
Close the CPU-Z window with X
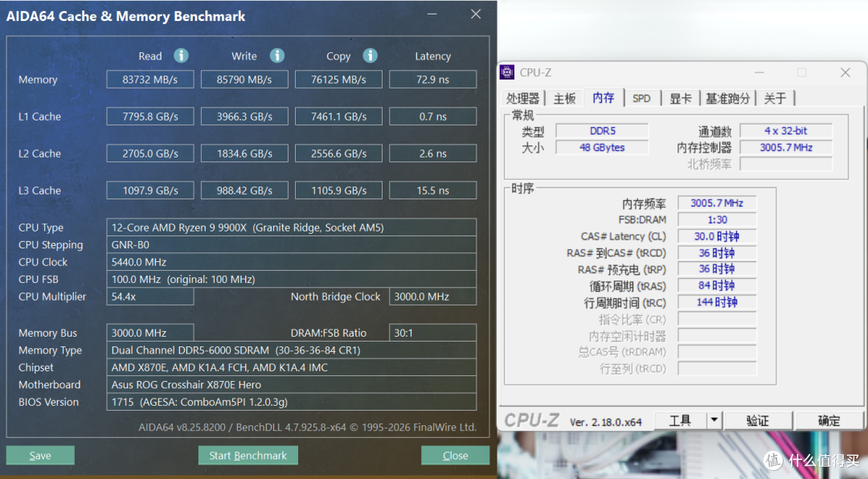point(845,72)
